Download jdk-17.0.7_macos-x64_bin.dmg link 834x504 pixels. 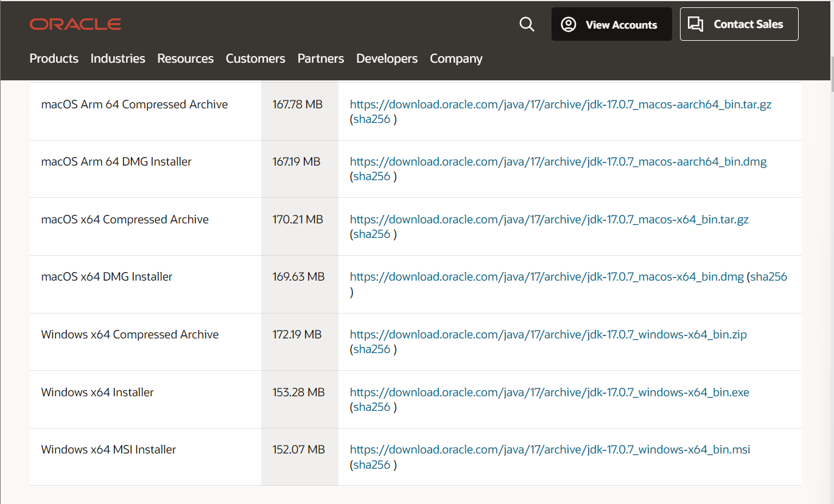point(547,277)
